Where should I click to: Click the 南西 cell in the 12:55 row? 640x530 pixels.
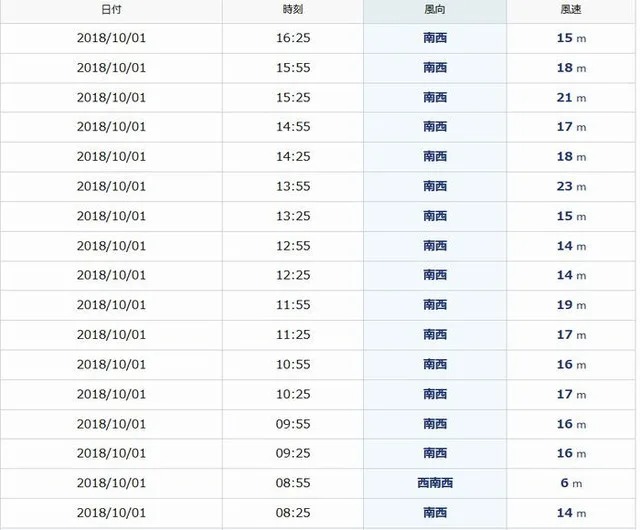(x=435, y=246)
